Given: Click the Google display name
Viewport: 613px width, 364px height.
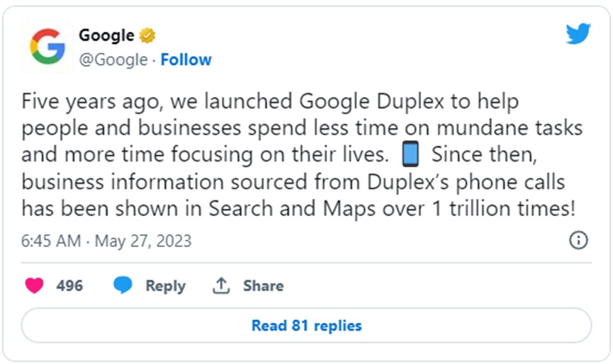Looking at the screenshot, I should (106, 35).
